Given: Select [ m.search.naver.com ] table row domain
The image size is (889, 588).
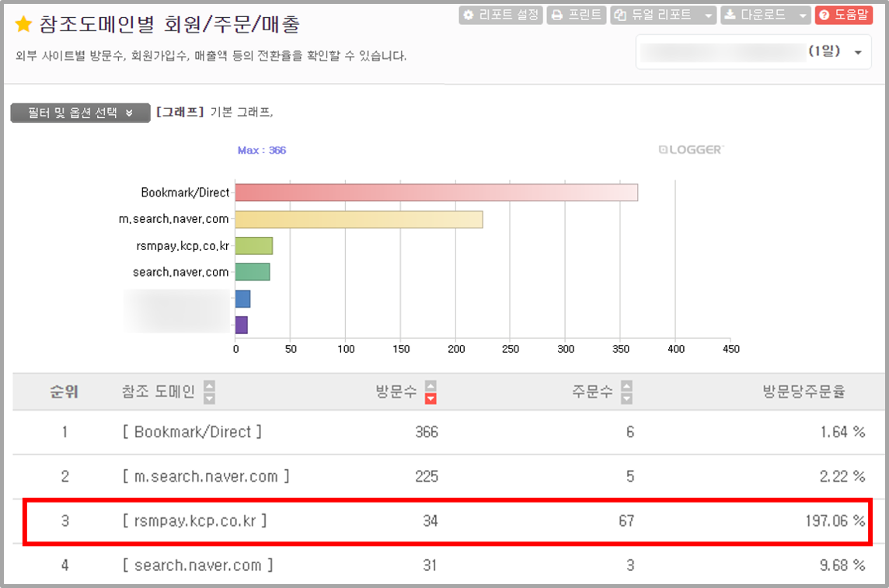Looking at the screenshot, I should (206, 476).
